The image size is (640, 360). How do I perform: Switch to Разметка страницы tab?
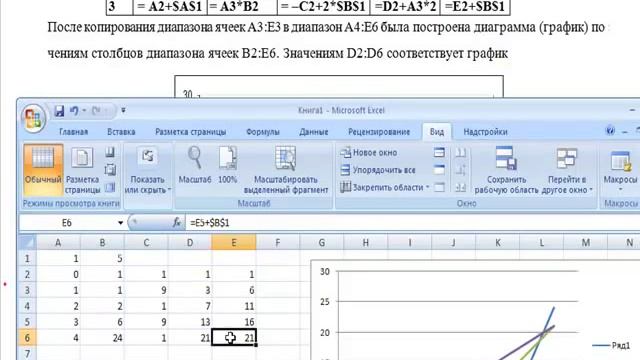tap(191, 132)
